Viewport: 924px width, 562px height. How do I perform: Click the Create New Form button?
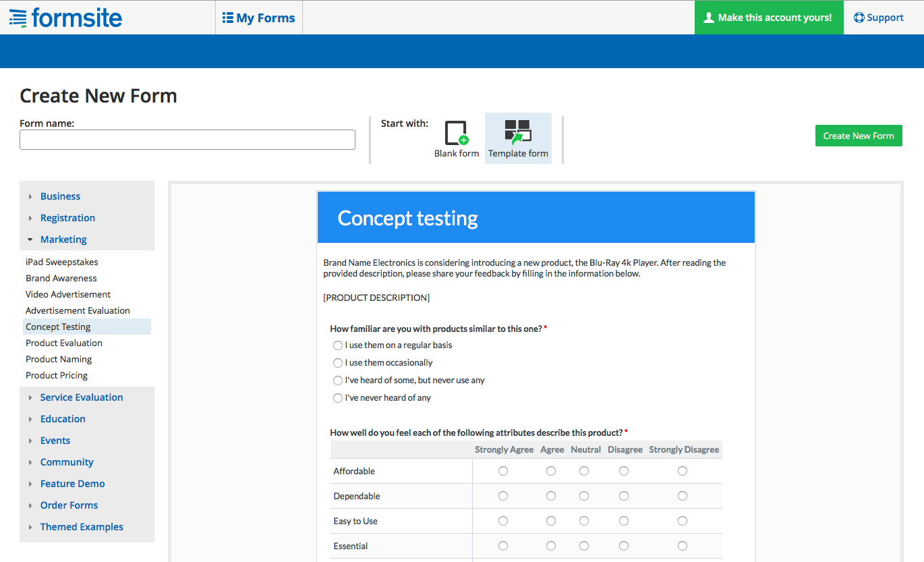point(859,136)
